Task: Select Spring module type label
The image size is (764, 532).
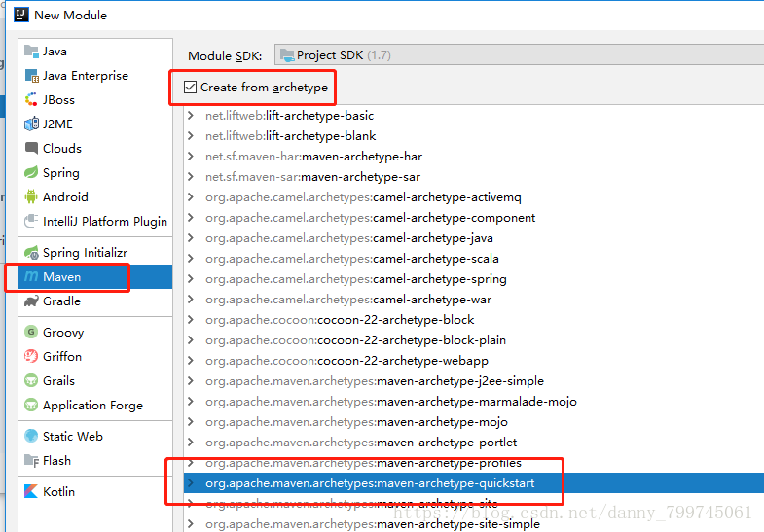Action: click(61, 173)
